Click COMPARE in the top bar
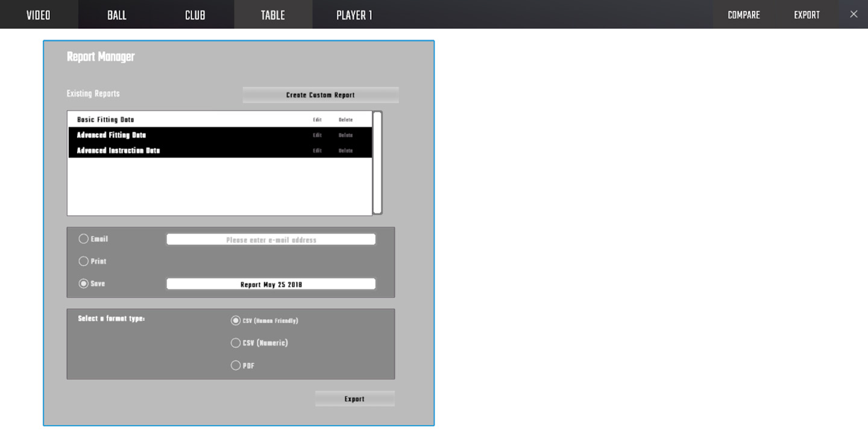Image resolution: width=868 pixels, height=448 pixels. point(744,14)
